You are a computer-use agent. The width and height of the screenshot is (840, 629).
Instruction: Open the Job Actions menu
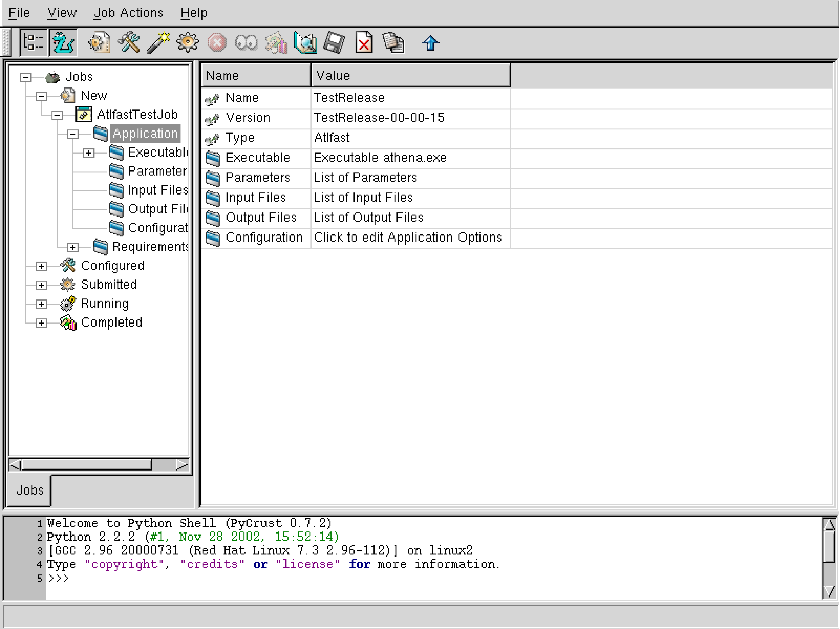tap(128, 13)
